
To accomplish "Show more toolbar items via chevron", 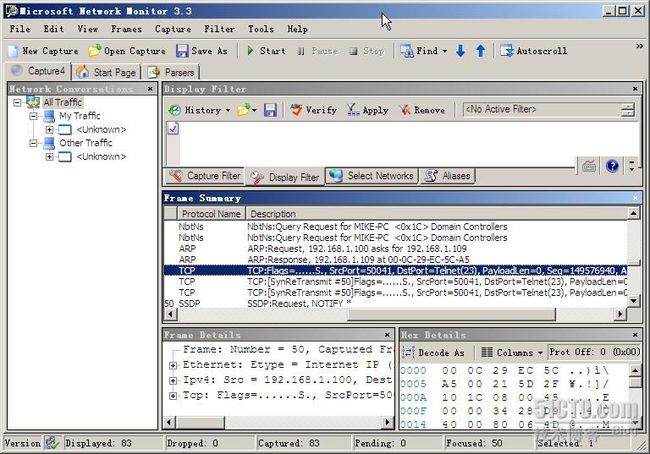I will (640, 46).
